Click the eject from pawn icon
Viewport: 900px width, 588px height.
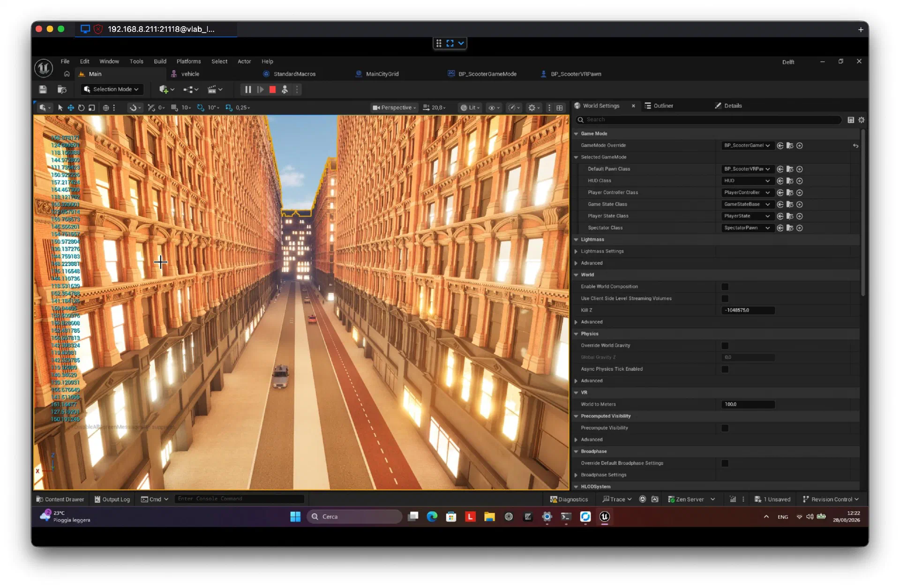click(285, 89)
